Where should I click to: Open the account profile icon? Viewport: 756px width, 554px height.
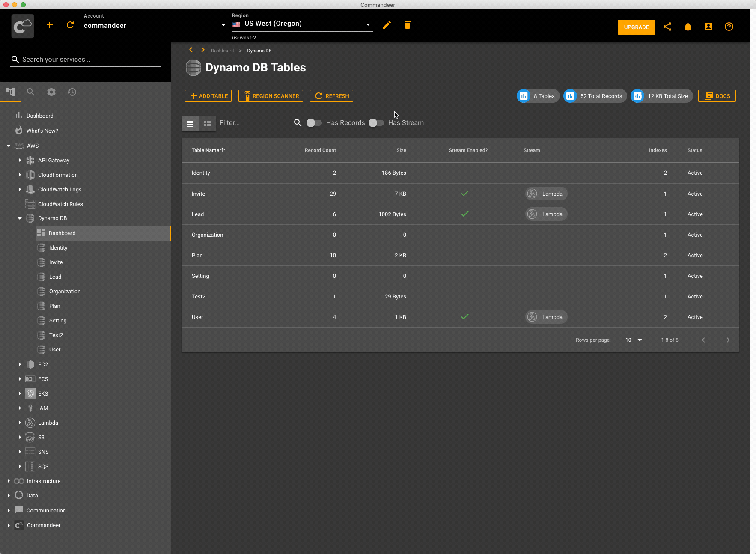tap(708, 27)
